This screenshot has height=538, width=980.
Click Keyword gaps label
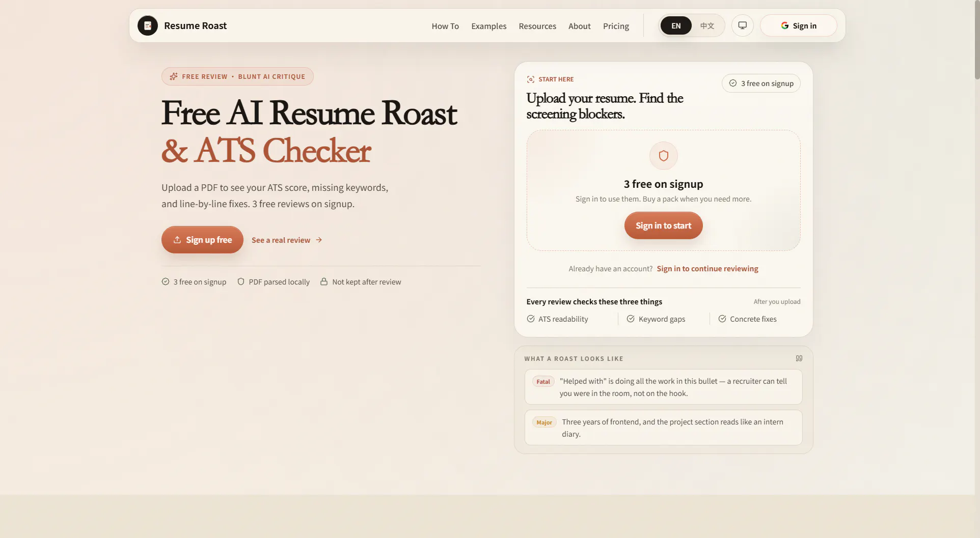pyautogui.click(x=662, y=319)
